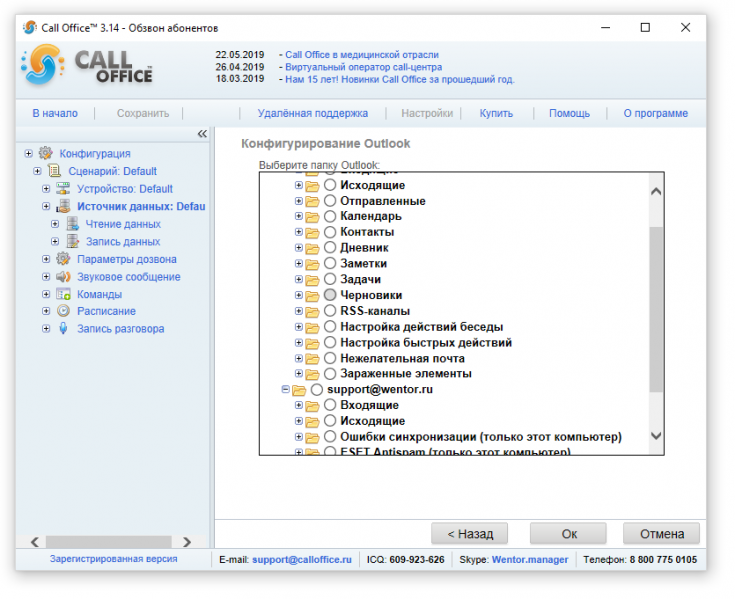Image resolution: width=735 pixels, height=599 pixels.
Task: Collapse the left panel with double chevron
Action: [202, 134]
